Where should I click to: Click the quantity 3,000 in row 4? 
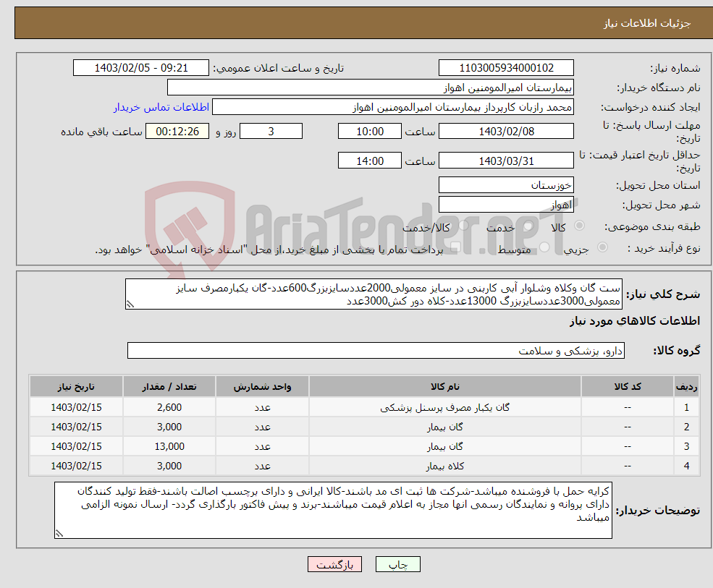[x=169, y=466]
